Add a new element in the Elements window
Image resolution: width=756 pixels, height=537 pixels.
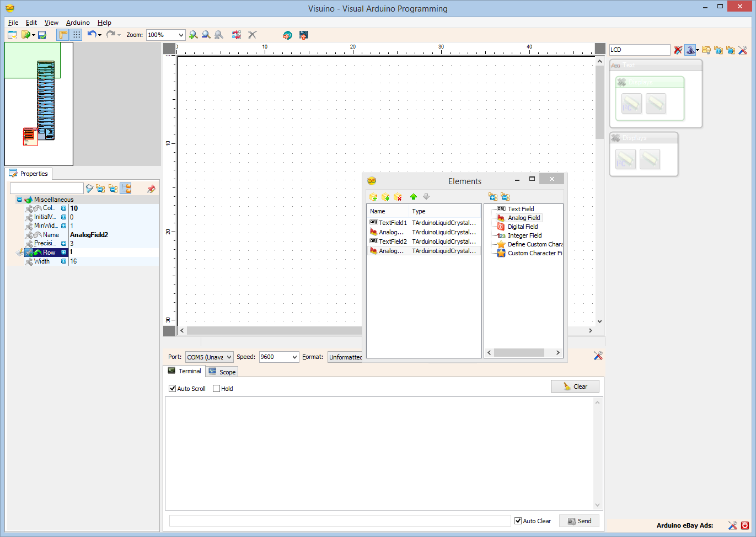(x=373, y=197)
